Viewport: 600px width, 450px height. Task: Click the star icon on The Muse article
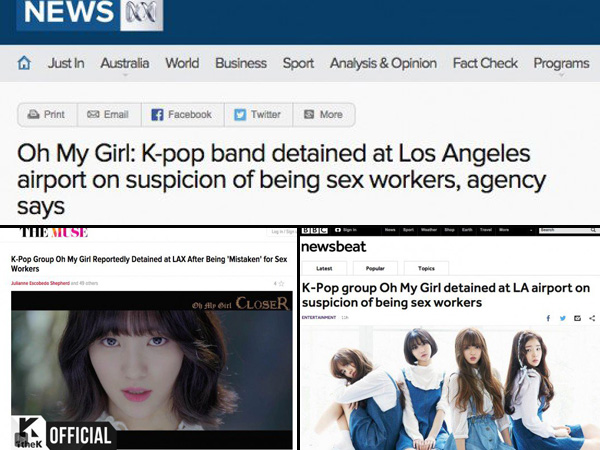pyautogui.click(x=281, y=284)
